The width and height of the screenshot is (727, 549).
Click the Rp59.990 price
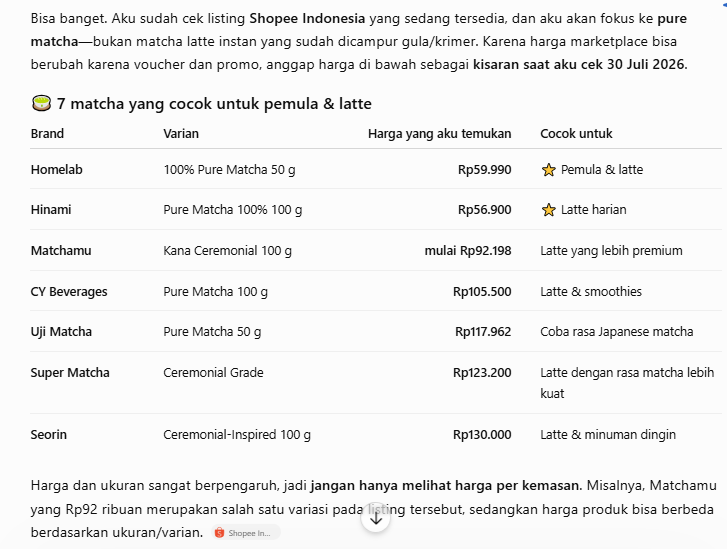(485, 170)
